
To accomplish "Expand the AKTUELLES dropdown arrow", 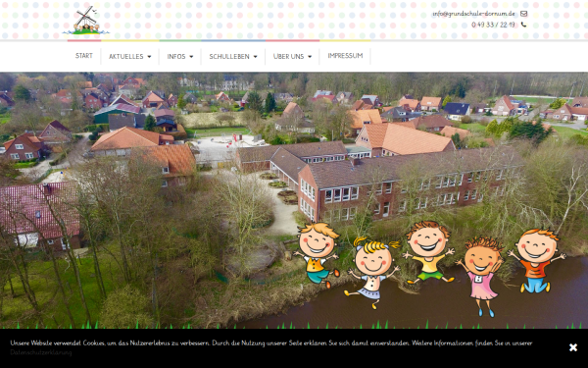I will click(149, 57).
